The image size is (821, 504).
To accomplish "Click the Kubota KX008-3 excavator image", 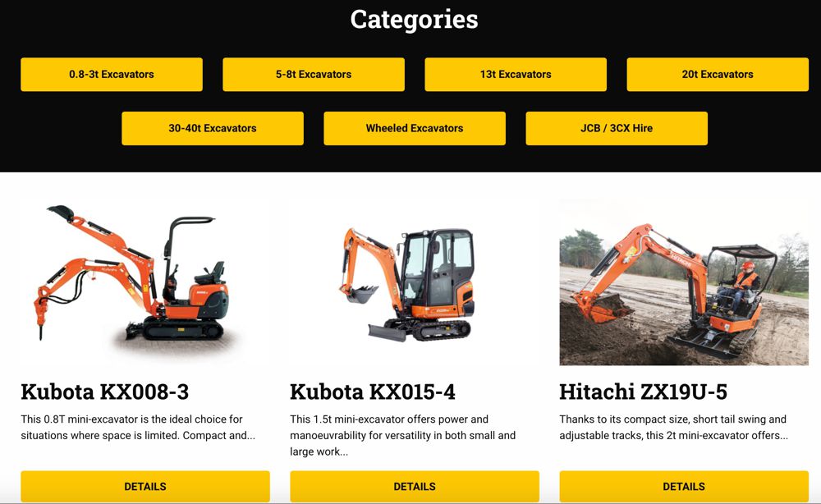I will coord(145,282).
